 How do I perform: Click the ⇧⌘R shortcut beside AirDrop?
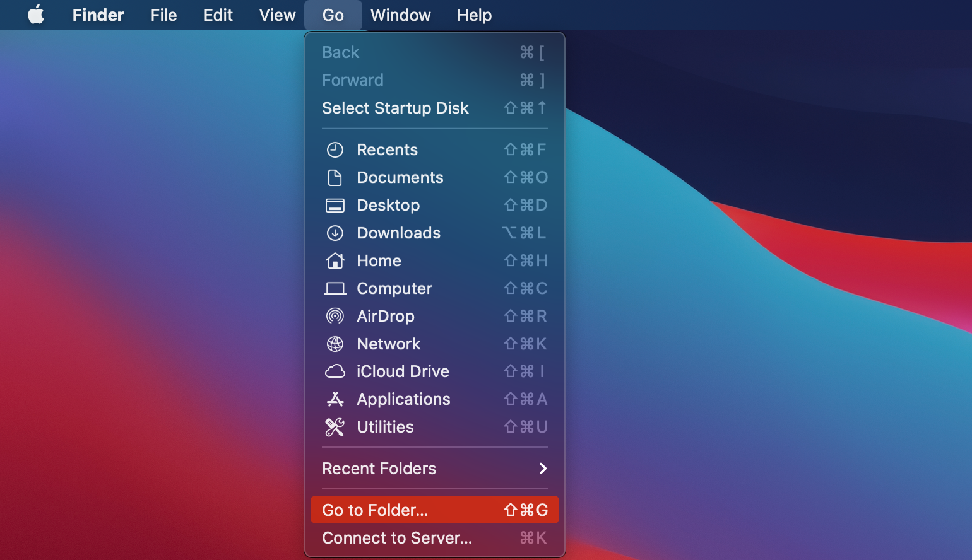tap(525, 316)
